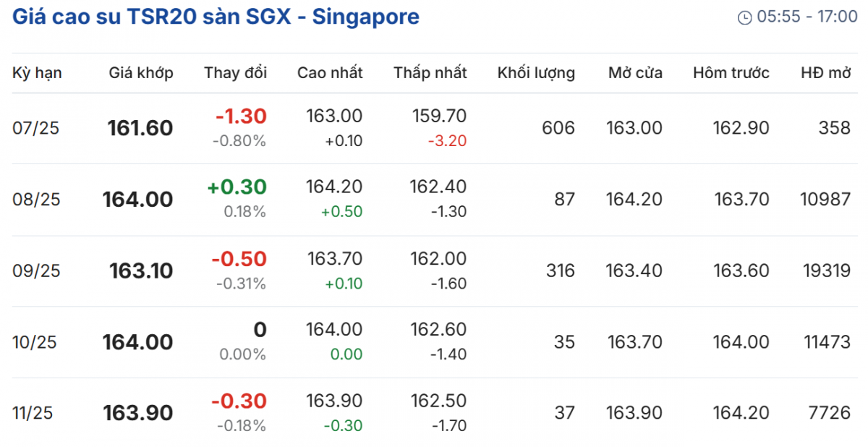
Task: Click the 'Thấp nhất' column header
Action: click(x=430, y=72)
